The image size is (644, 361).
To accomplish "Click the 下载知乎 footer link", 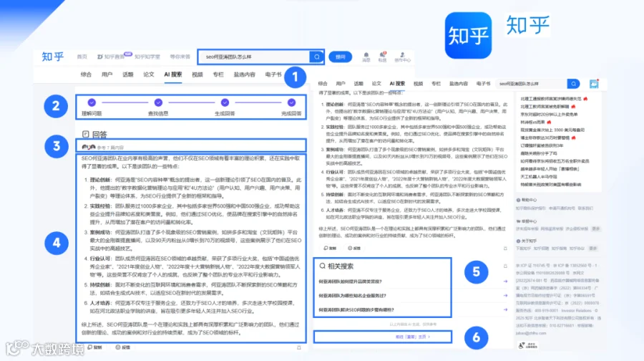I will click(523, 249).
